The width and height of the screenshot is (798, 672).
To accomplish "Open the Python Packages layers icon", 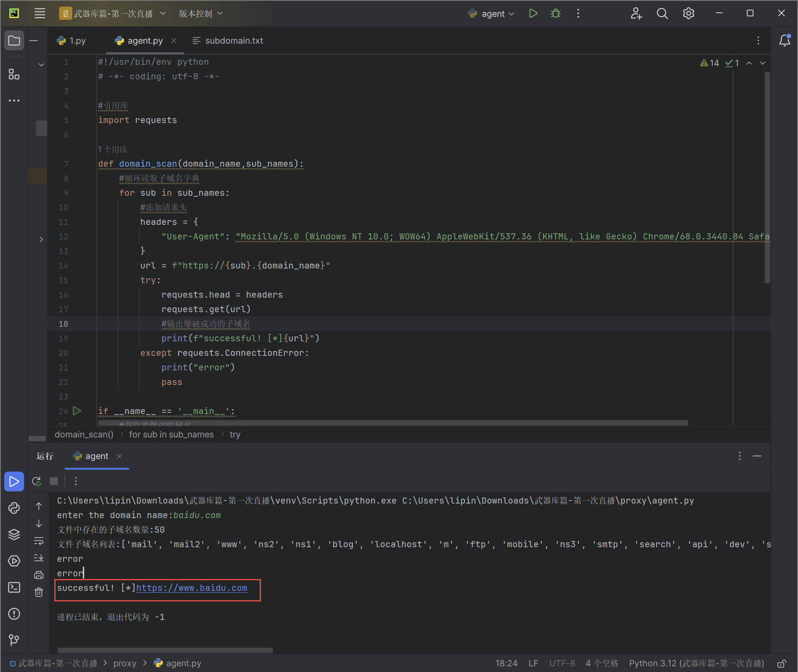I will [14, 534].
